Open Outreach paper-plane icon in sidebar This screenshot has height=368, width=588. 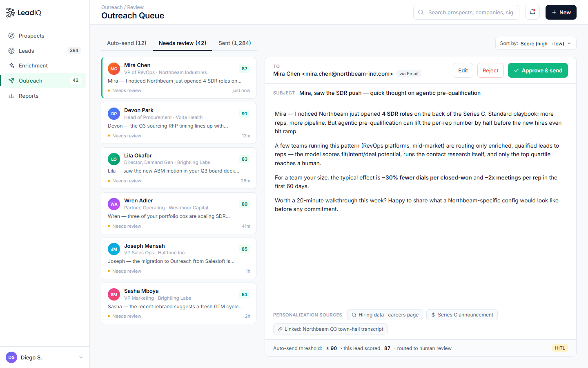point(11,81)
